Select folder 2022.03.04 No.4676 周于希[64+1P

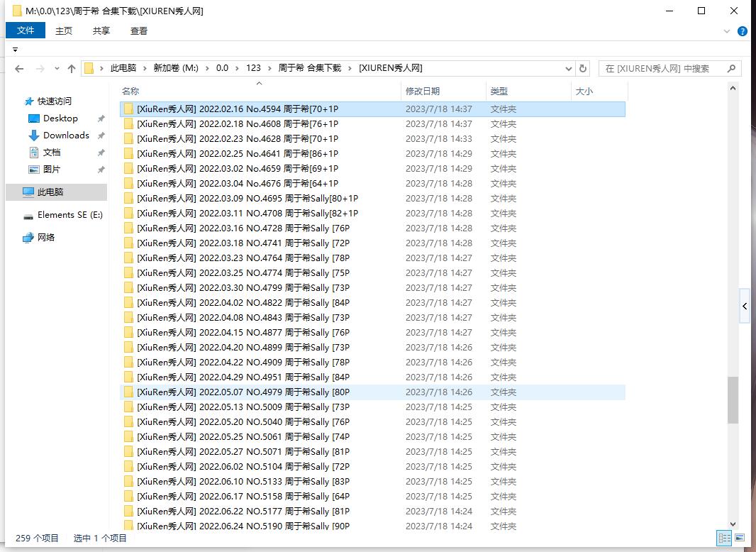pyautogui.click(x=372, y=184)
